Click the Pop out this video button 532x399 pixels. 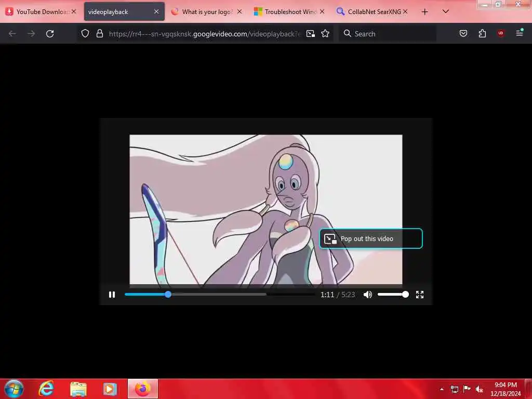371,238
